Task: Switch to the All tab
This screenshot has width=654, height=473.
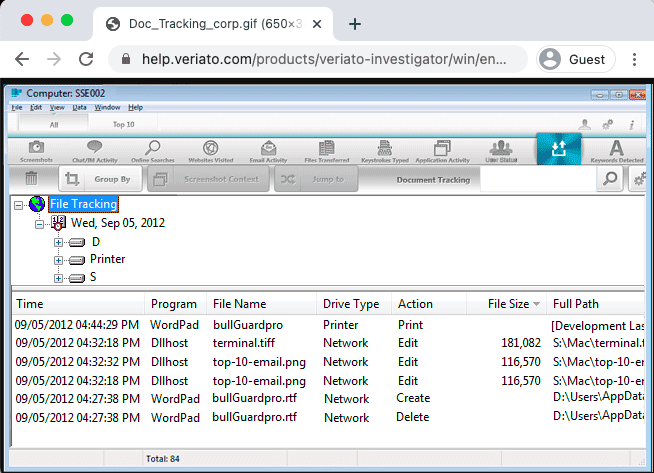Action: [x=54, y=124]
